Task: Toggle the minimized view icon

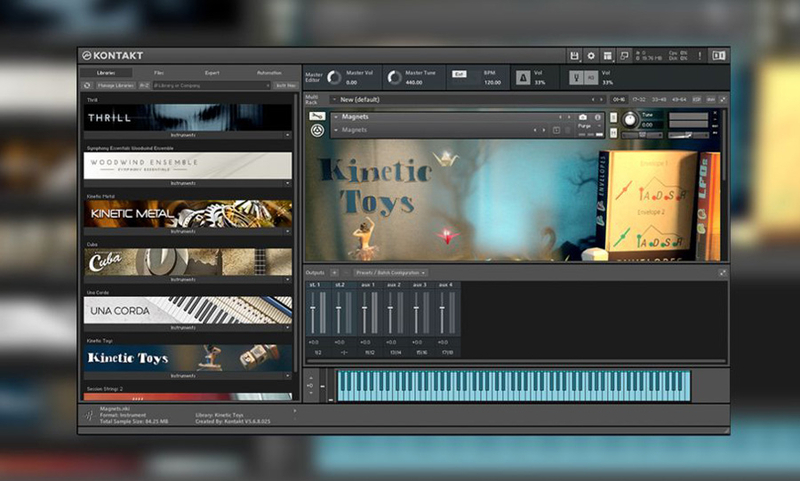Action: 624,56
